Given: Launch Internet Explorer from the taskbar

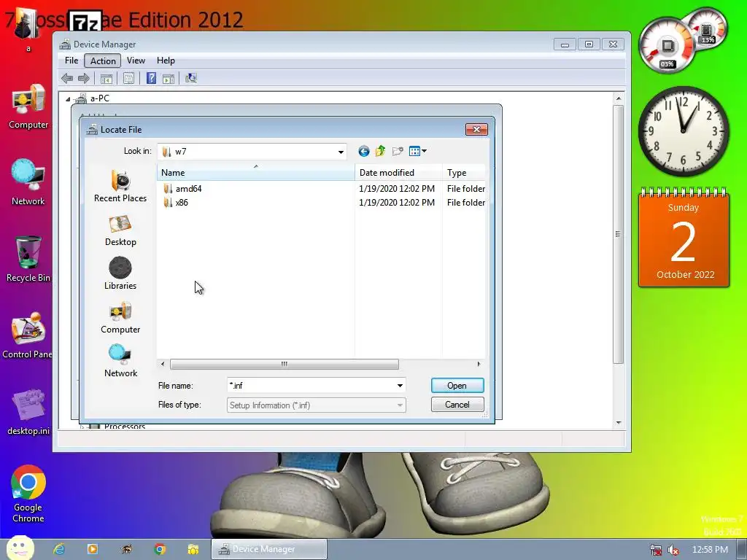Looking at the screenshot, I should click(x=59, y=549).
